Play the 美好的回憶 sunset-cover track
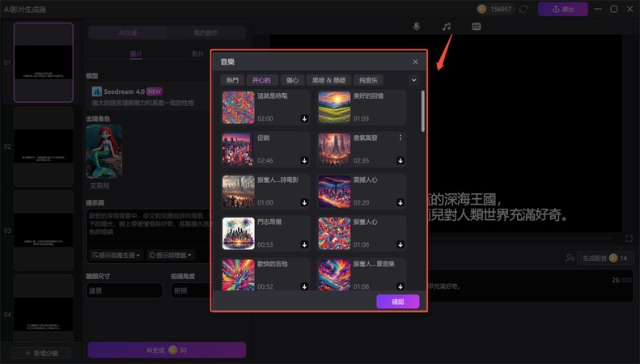Viewport: 640px width, 364px height. [334, 108]
